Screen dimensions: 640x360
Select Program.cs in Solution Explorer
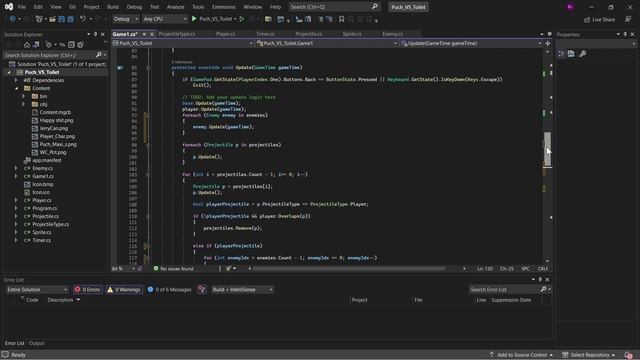(x=44, y=208)
